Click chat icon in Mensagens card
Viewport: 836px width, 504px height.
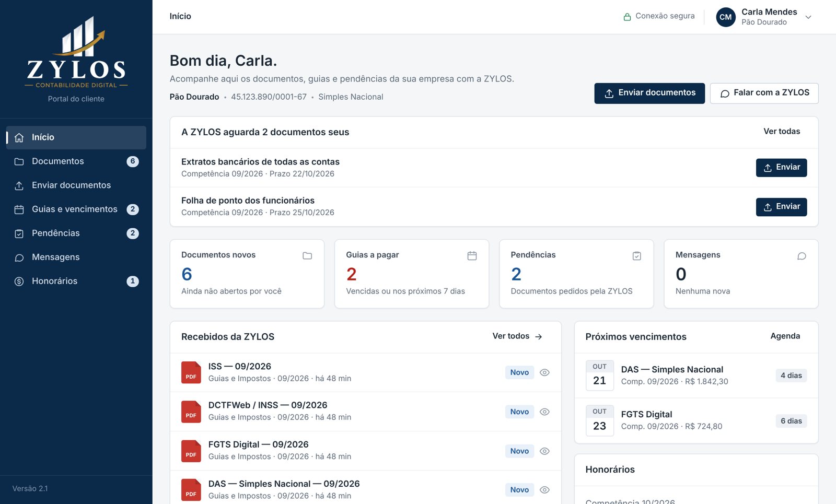pos(802,256)
